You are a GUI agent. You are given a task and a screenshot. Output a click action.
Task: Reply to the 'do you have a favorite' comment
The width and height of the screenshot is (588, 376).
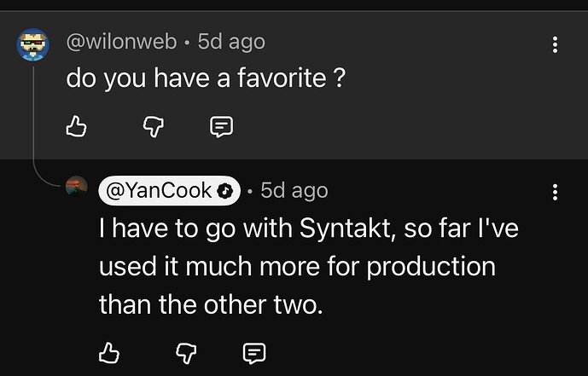(x=221, y=126)
